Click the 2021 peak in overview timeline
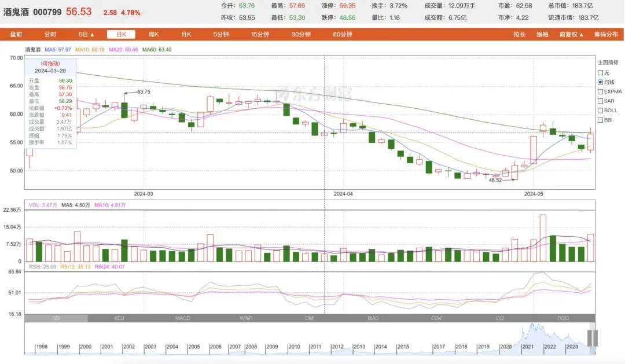The image size is (625, 364). [527, 336]
